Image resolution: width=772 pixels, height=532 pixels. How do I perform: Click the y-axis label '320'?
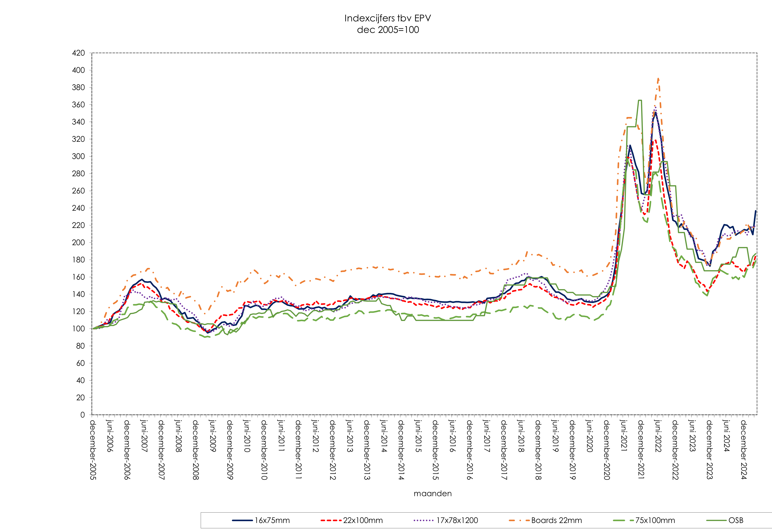tap(78, 139)
